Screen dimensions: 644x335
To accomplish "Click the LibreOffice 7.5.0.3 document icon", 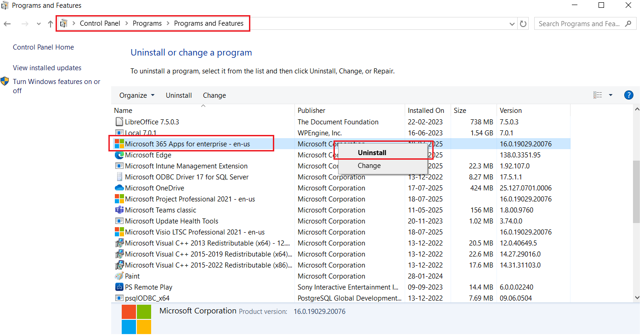I will [x=119, y=122].
